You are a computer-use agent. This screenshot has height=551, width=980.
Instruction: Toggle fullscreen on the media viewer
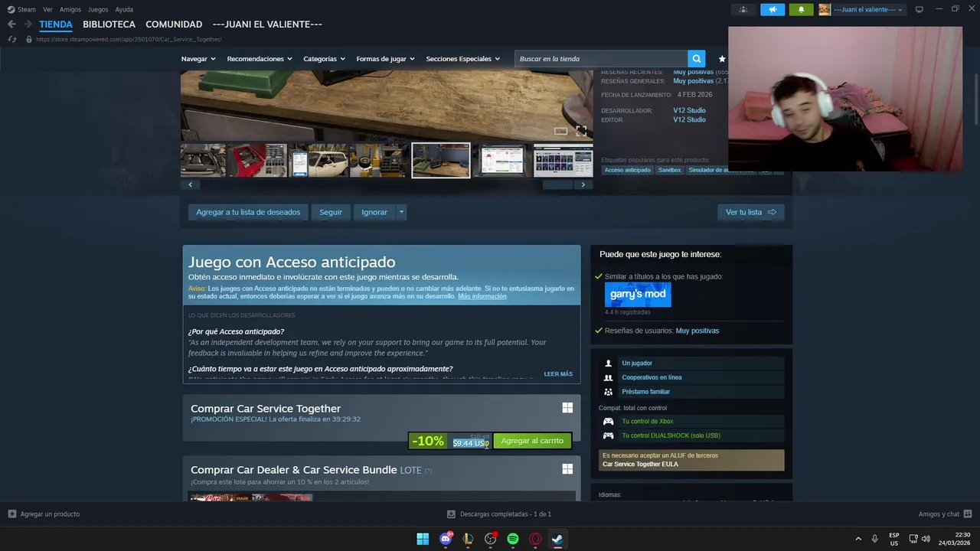point(581,131)
